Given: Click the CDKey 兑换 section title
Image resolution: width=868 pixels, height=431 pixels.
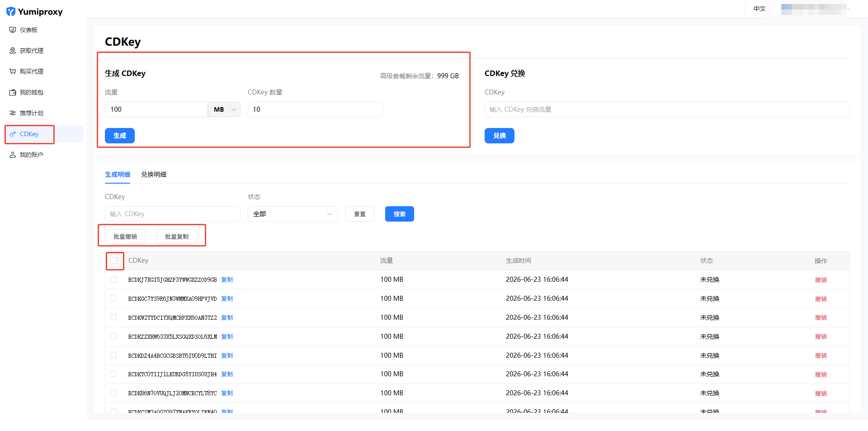Looking at the screenshot, I should [505, 73].
